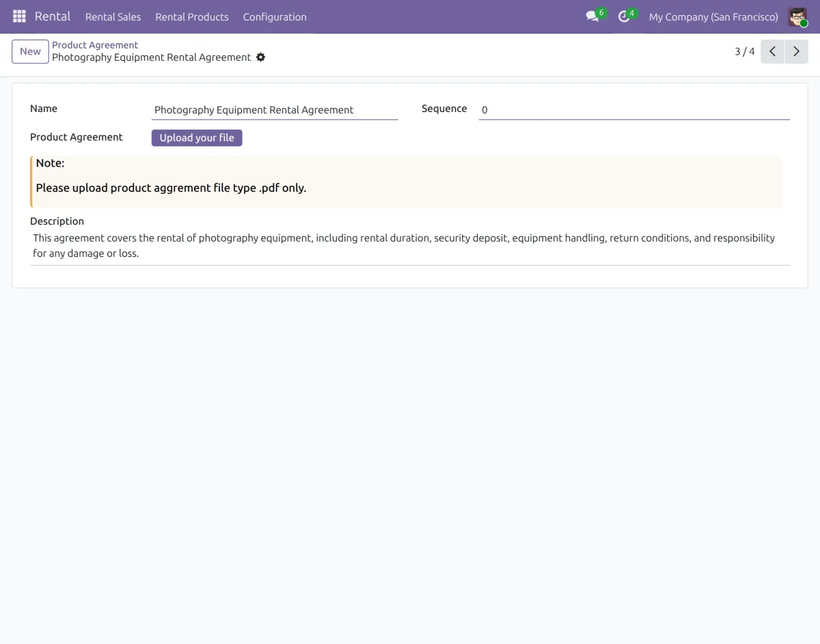Click the Name field with Photography Equipment text

[275, 110]
